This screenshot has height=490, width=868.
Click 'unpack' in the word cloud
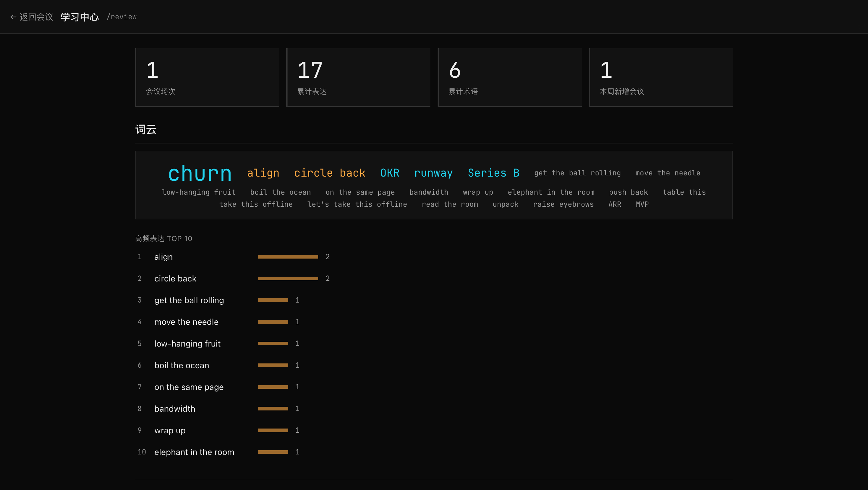506,204
